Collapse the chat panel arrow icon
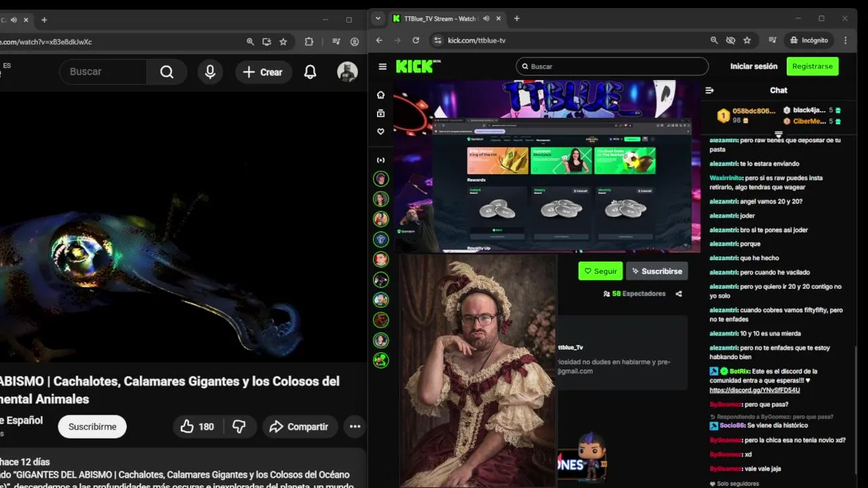The width and height of the screenshot is (868, 488). pos(709,90)
